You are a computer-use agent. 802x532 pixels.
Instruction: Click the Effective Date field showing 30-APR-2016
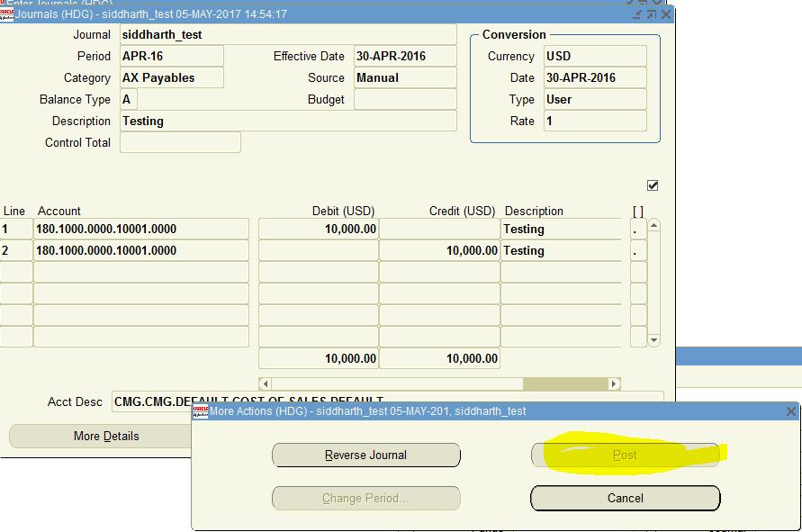pyautogui.click(x=405, y=56)
